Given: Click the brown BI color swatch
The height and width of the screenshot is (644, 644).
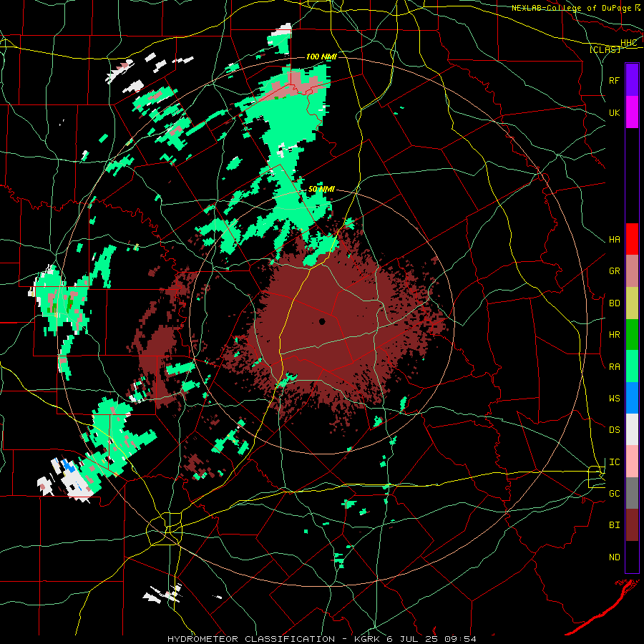Looking at the screenshot, I should pyautogui.click(x=632, y=525).
